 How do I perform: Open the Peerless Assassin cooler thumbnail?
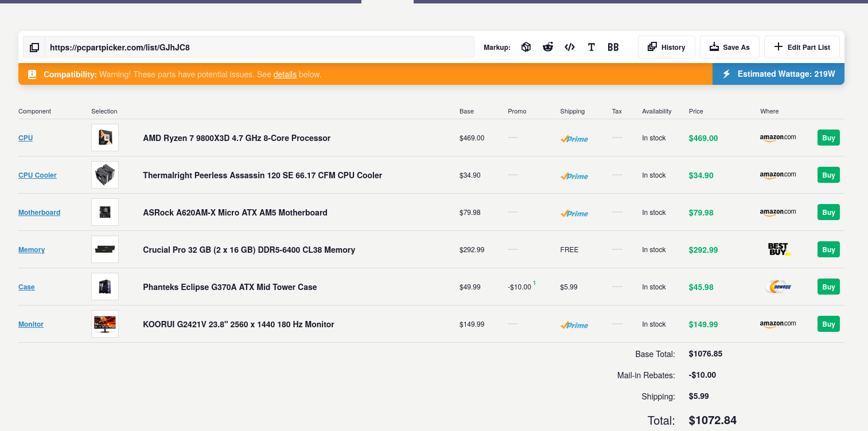tap(105, 175)
